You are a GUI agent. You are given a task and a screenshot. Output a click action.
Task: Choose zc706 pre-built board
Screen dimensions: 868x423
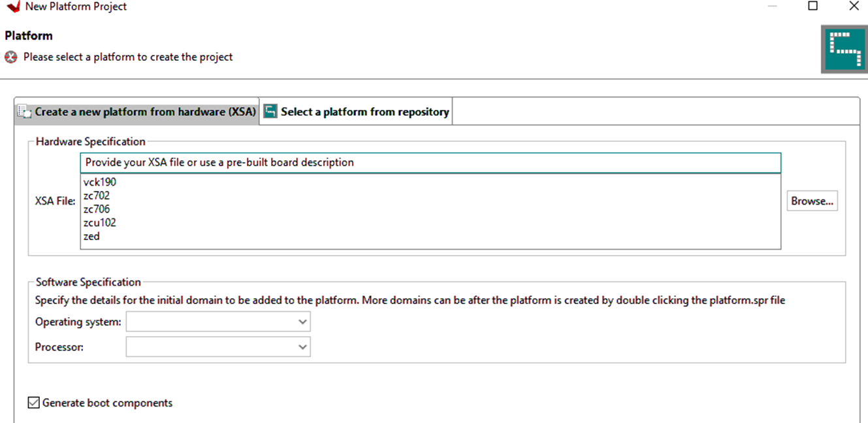[x=97, y=209]
